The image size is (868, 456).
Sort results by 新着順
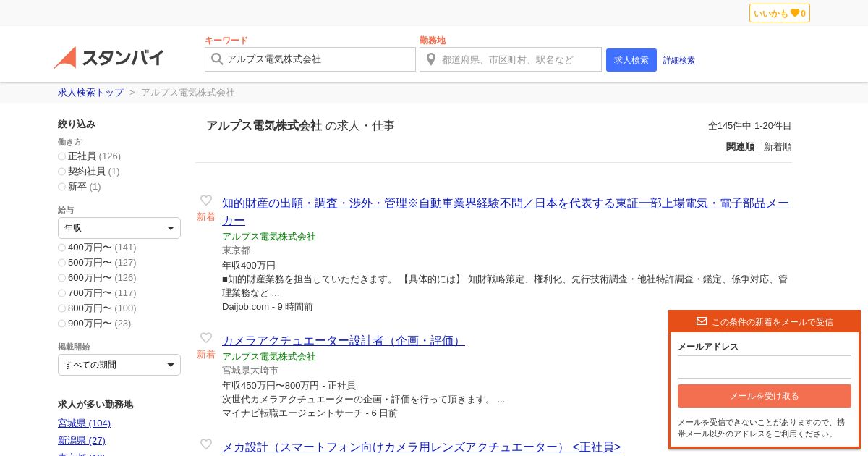coord(778,146)
